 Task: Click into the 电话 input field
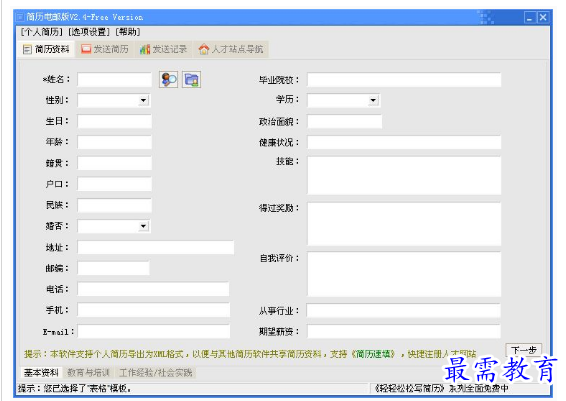coord(153,289)
